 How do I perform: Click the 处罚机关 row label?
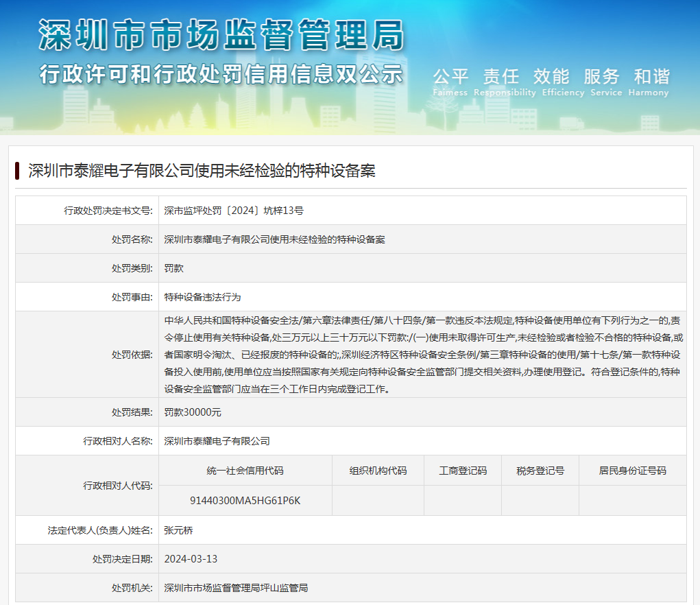(132, 588)
